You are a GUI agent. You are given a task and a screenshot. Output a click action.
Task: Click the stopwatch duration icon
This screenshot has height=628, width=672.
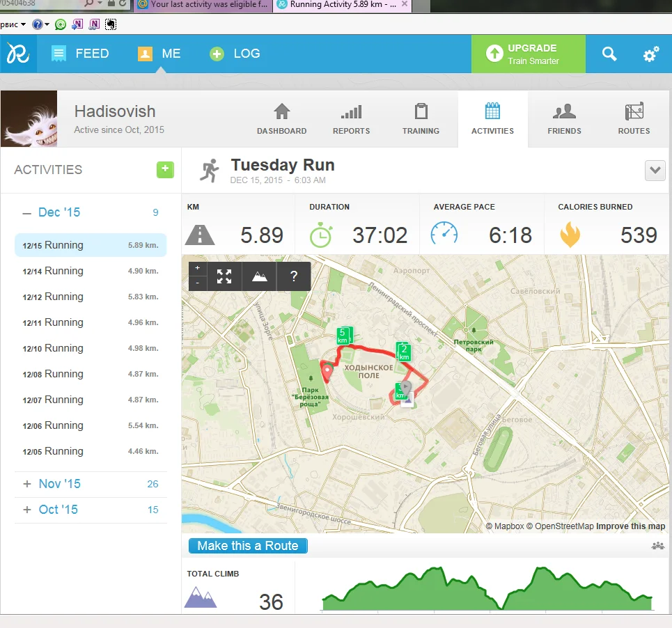[320, 235]
